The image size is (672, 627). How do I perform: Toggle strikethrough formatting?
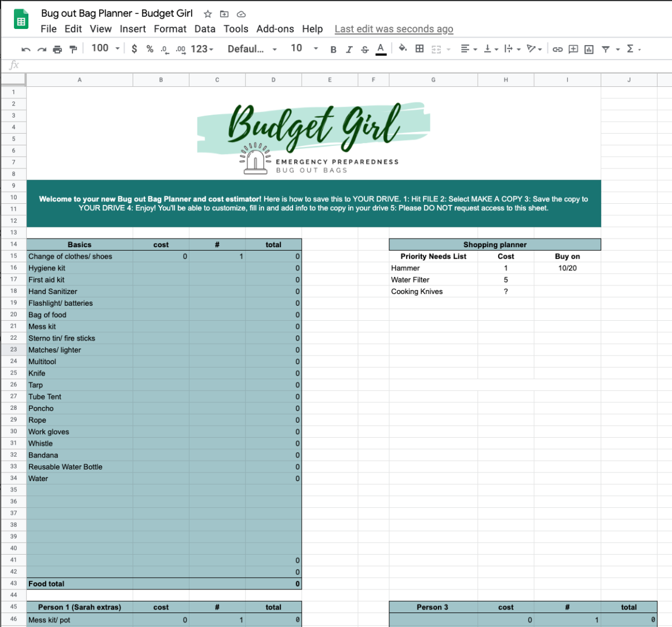click(365, 49)
